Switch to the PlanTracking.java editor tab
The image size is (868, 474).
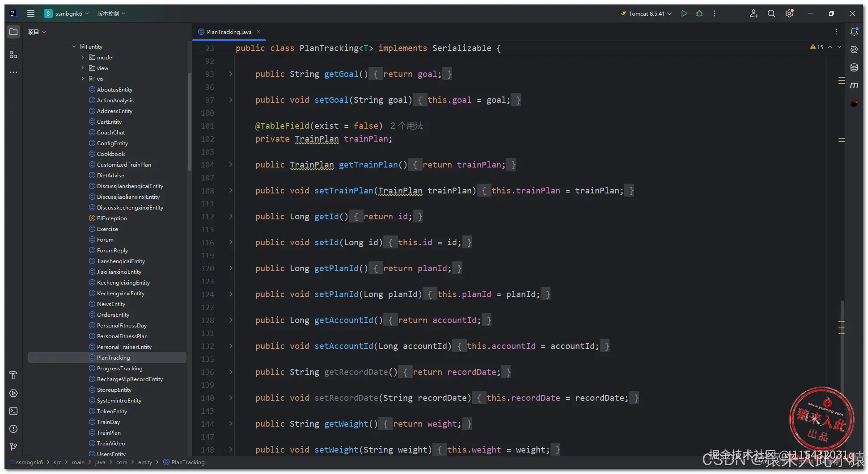pyautogui.click(x=229, y=32)
